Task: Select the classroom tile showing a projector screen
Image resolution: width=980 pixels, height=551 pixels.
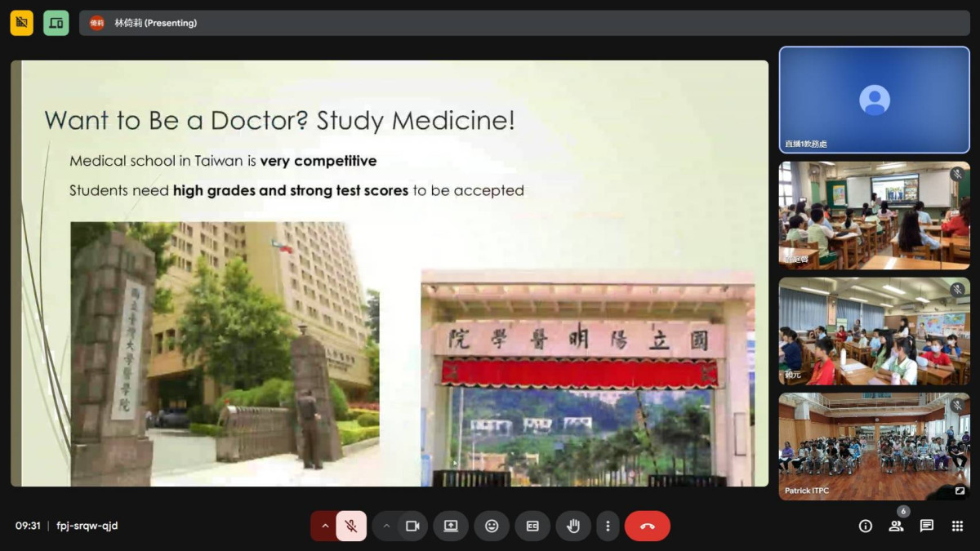Action: [875, 216]
